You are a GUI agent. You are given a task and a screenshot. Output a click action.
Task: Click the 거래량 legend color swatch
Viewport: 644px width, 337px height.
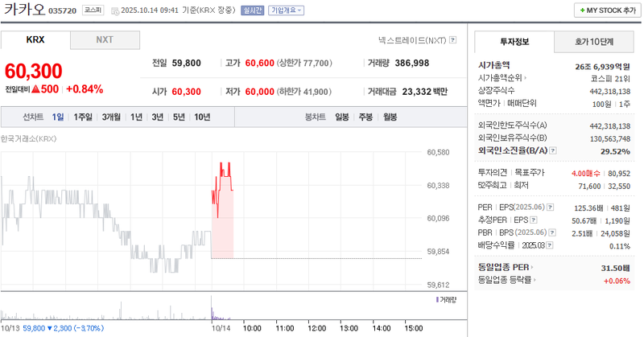pos(437,299)
